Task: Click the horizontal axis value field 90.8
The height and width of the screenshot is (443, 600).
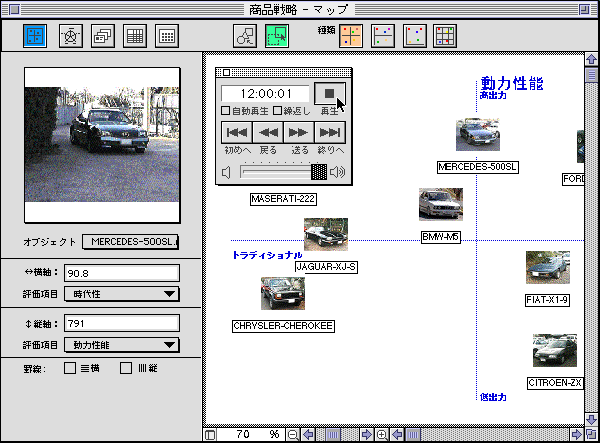Action: (x=122, y=273)
